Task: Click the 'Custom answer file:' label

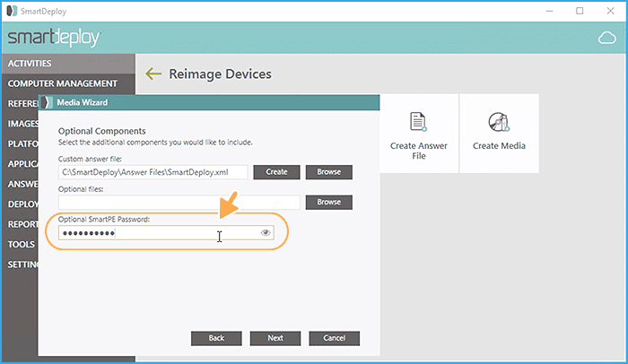Action: 90,159
